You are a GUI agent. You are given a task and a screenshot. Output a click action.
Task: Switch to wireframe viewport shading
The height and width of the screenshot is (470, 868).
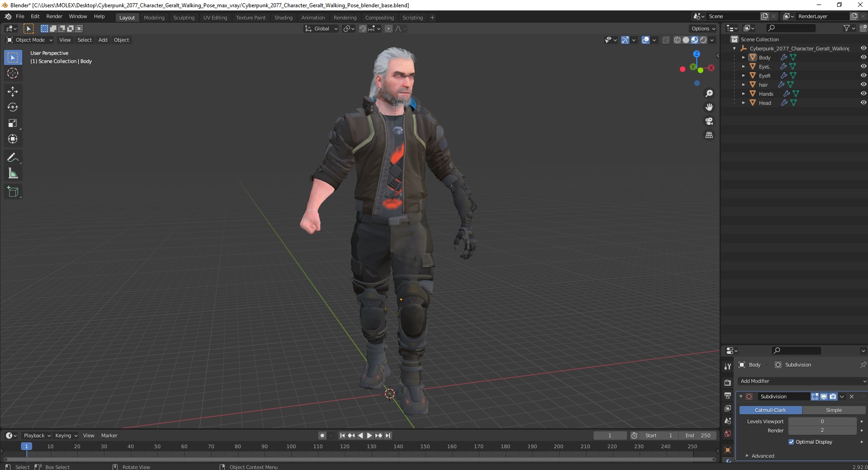677,40
